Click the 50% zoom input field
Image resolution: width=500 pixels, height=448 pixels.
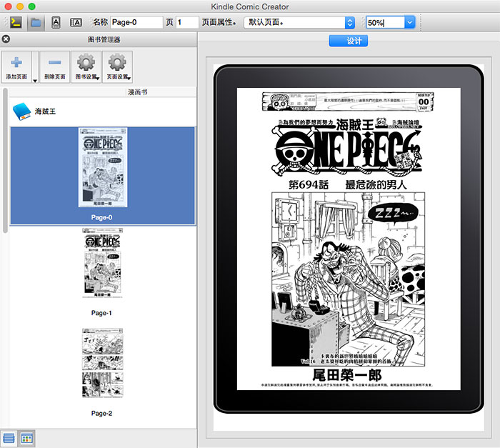coord(385,22)
